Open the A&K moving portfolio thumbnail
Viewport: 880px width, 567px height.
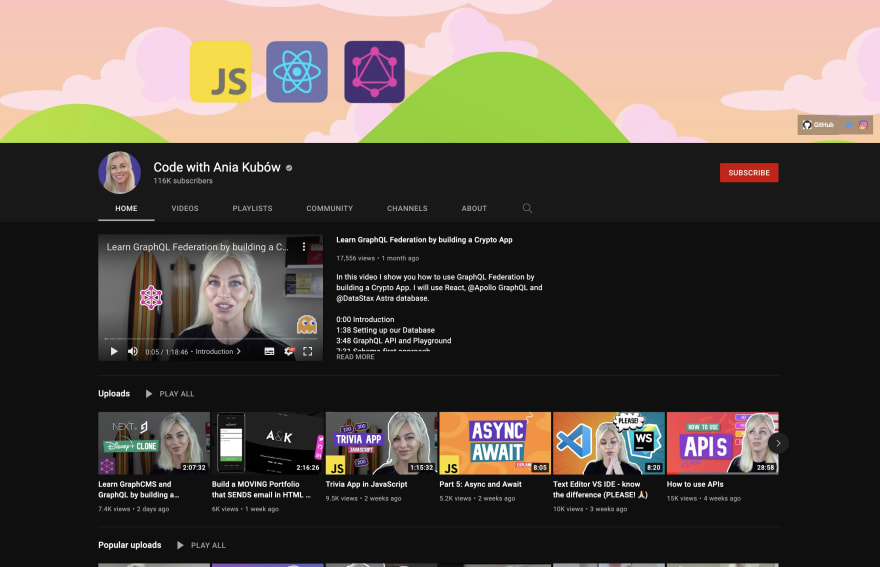pos(267,443)
